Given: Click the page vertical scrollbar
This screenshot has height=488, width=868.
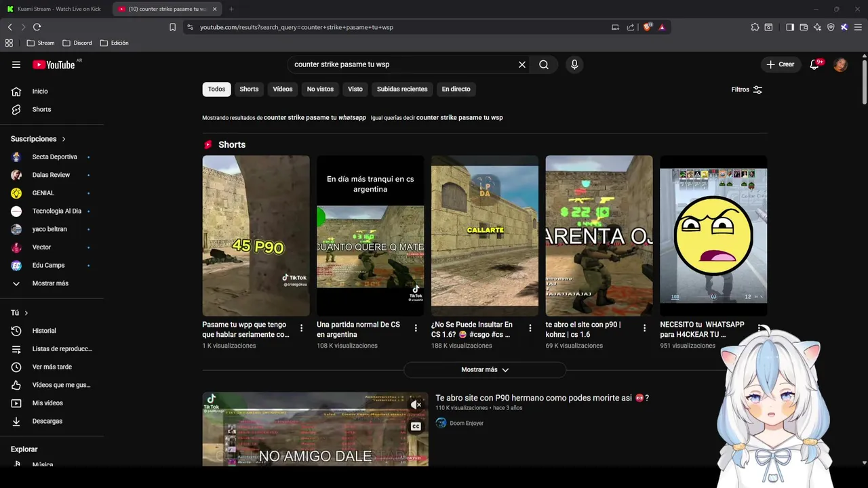Looking at the screenshot, I should tap(864, 81).
